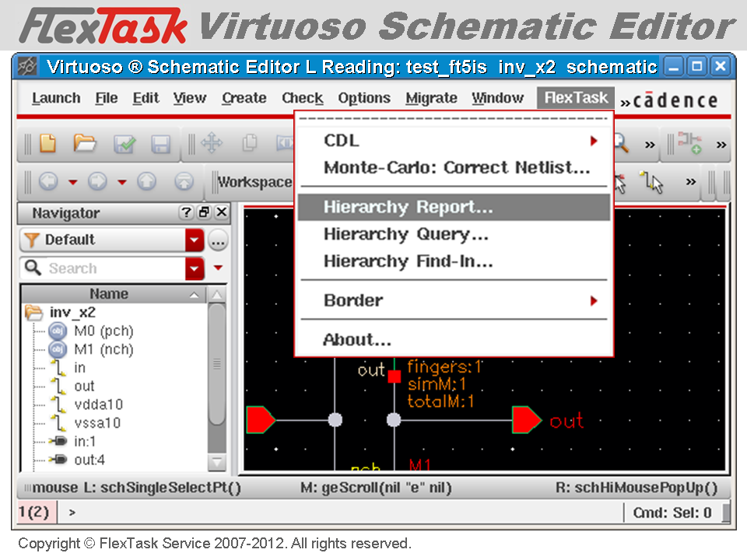The height and width of the screenshot is (560, 747).
Task: Click the Open folder toolbar icon
Action: [85, 143]
